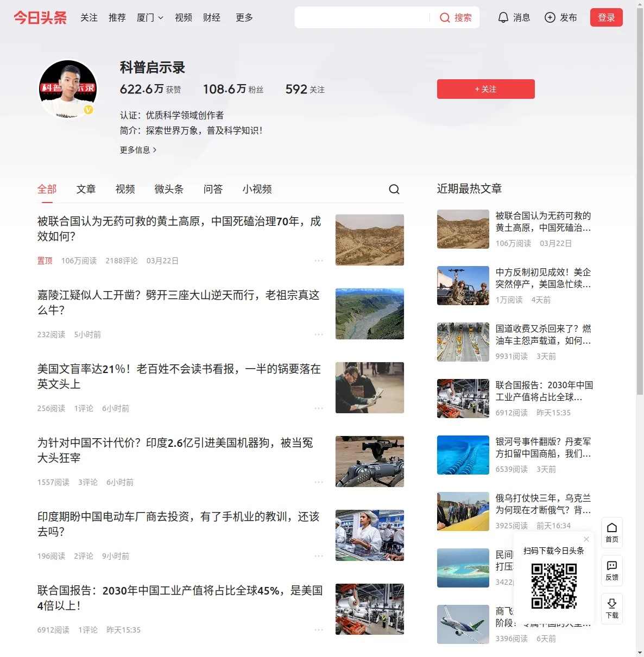Image resolution: width=644 pixels, height=657 pixels.
Task: Open comments 2188评论 on 黄土高原 article
Action: pyautogui.click(x=122, y=261)
